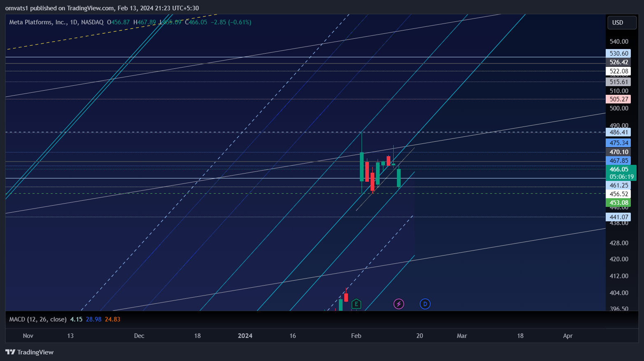Select the 441.07 price label
644x361 pixels.
tap(618, 217)
